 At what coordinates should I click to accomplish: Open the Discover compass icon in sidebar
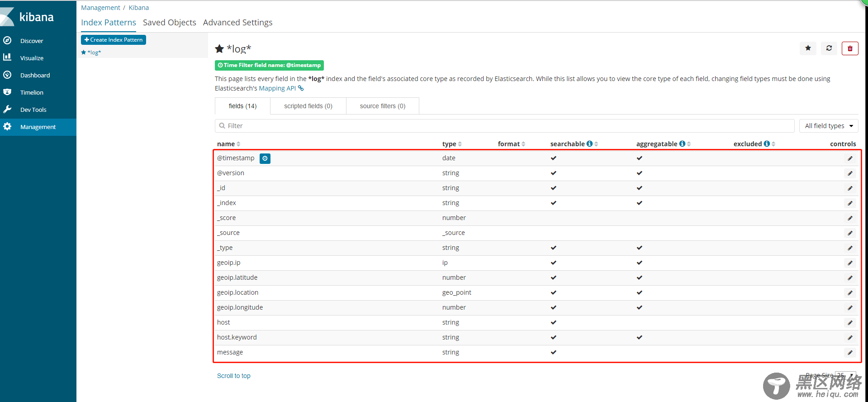point(7,40)
